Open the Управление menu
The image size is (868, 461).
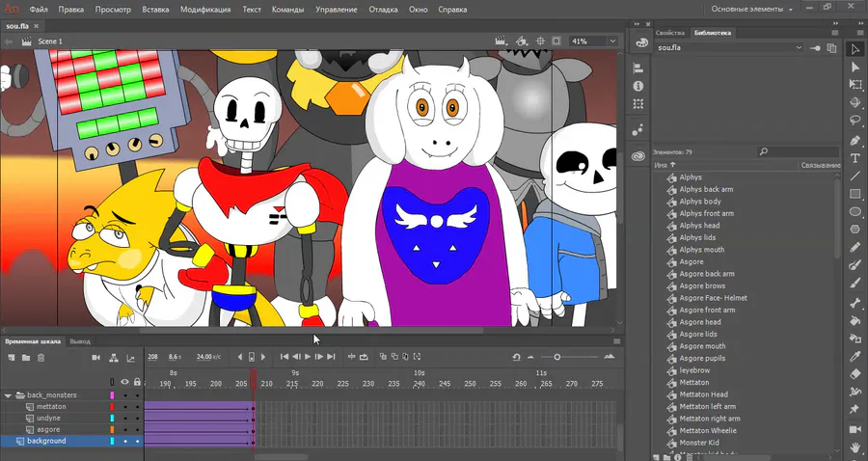pos(336,10)
